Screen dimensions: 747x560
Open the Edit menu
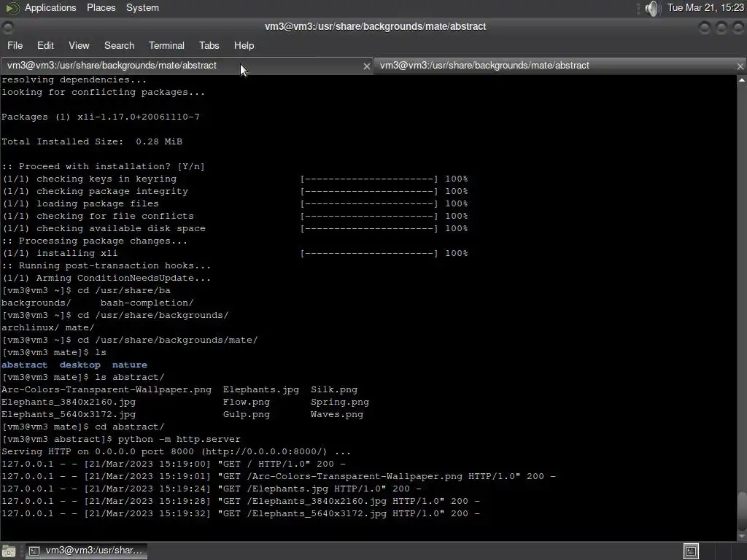(x=45, y=45)
